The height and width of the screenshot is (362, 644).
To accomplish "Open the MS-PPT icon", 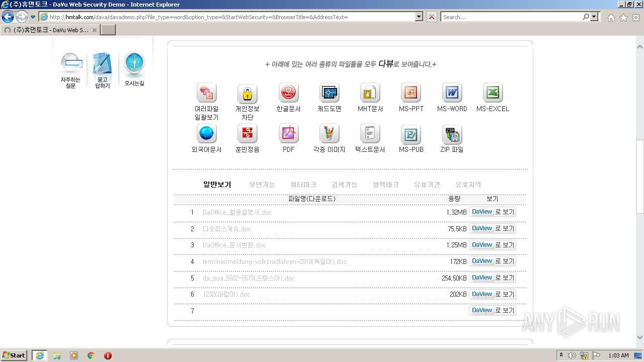I will pos(411,93).
